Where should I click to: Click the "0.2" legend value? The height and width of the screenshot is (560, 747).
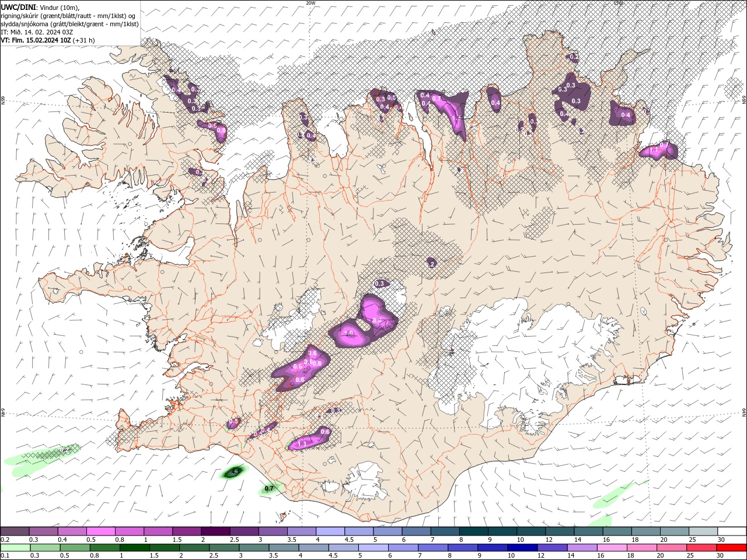click(5, 540)
